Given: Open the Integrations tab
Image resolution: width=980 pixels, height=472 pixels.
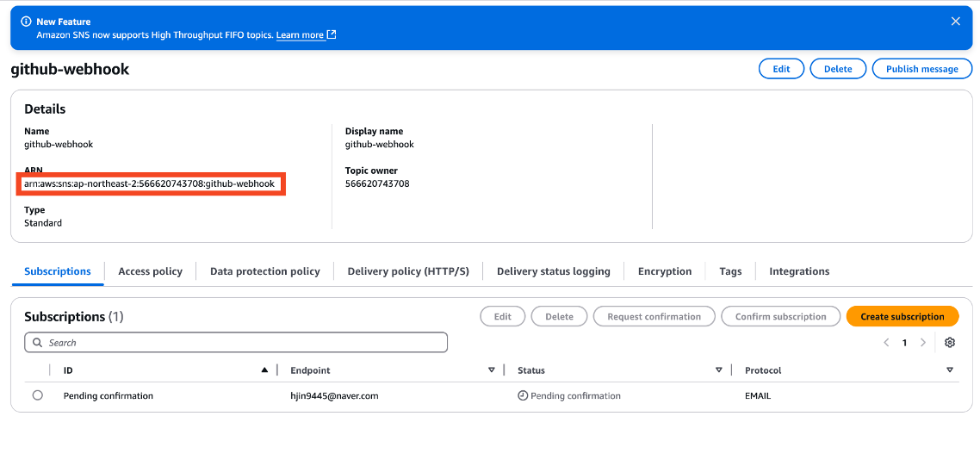Looking at the screenshot, I should click(x=799, y=271).
